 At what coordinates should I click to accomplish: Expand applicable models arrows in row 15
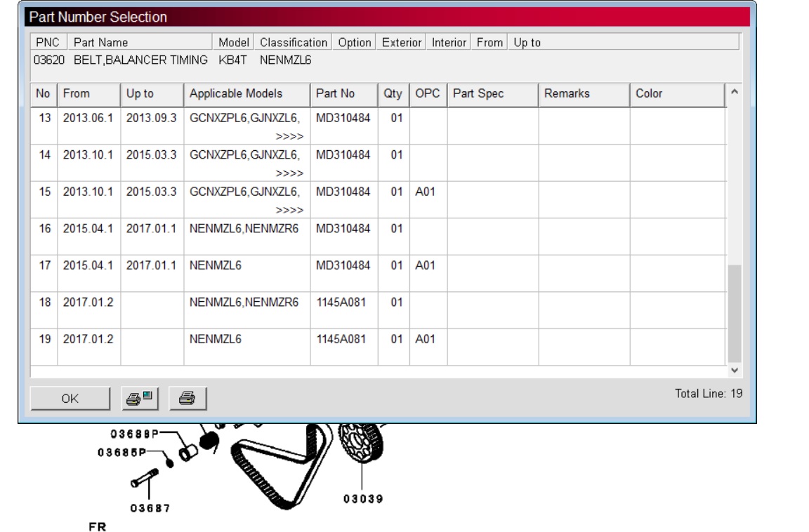(289, 210)
